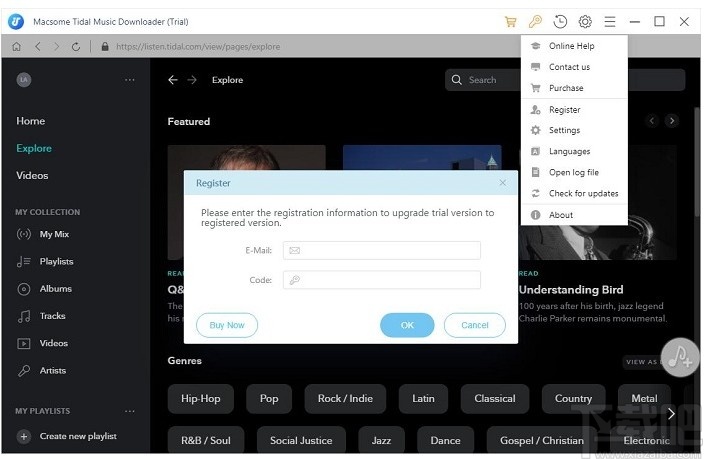Click the URL address bar
Viewport: 705px width, 459px height.
(x=198, y=46)
